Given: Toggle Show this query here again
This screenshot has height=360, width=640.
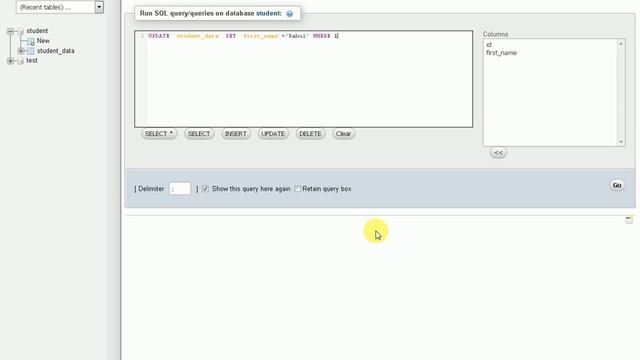Looking at the screenshot, I should [206, 189].
